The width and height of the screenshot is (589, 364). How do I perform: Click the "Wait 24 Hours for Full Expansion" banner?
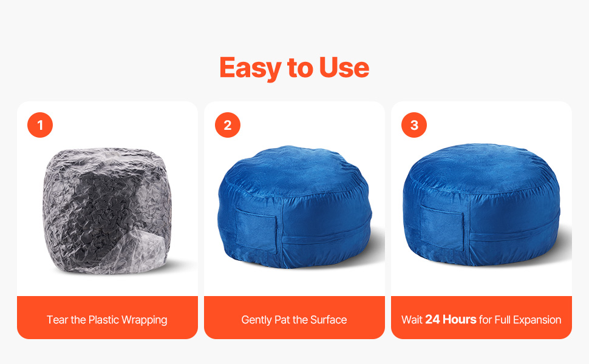coord(482,317)
